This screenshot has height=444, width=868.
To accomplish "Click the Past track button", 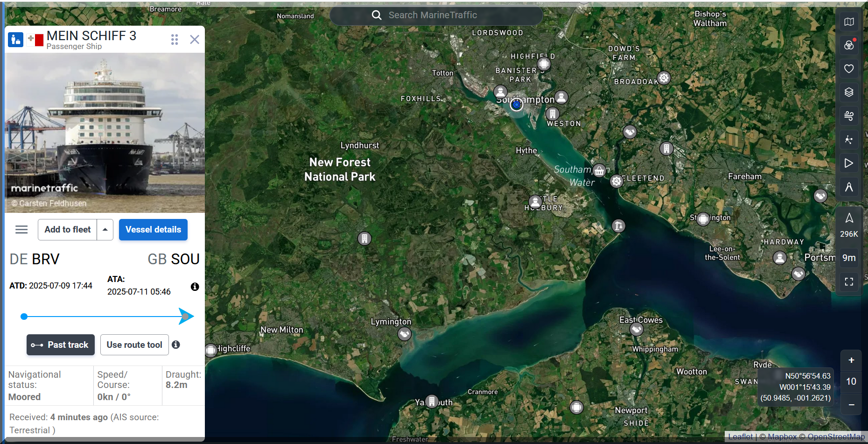I will tap(61, 345).
